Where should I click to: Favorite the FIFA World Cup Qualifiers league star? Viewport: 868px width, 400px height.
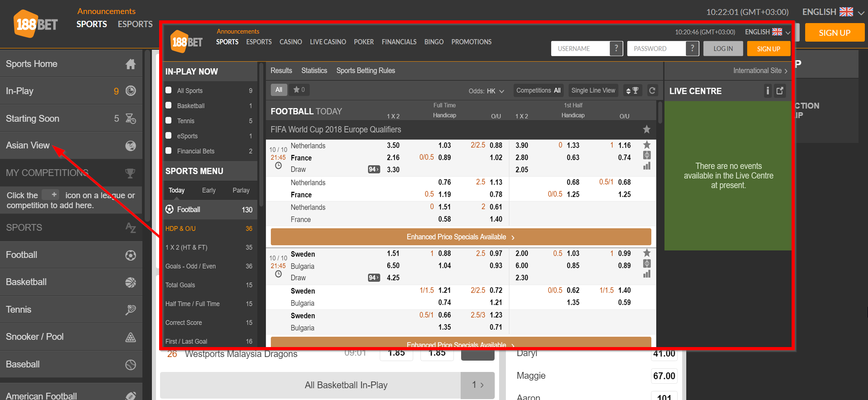click(x=647, y=129)
